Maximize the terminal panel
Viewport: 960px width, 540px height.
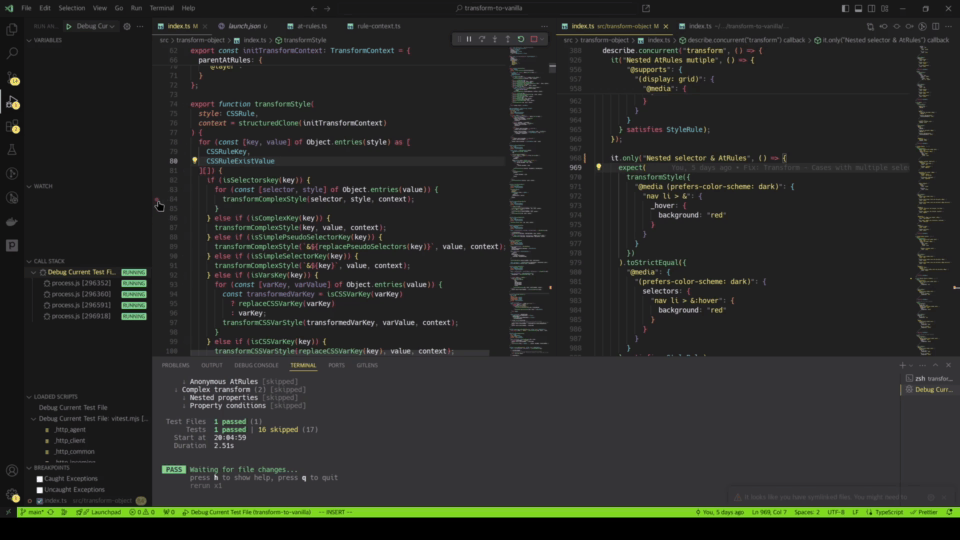[x=936, y=365]
